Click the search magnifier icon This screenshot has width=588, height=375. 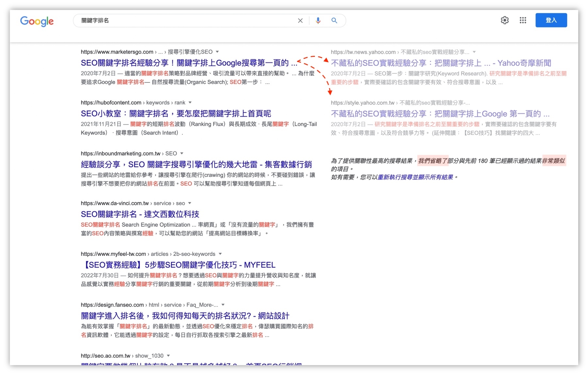point(334,20)
